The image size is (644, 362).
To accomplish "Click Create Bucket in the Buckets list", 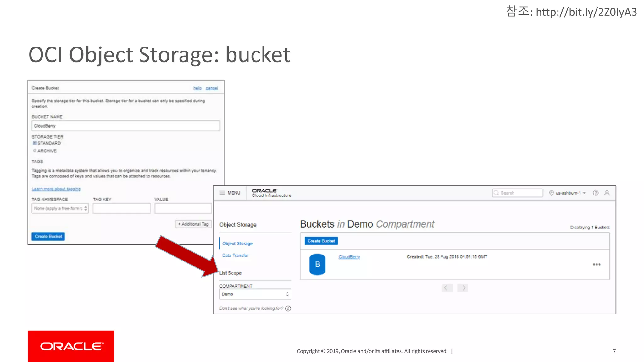I will pos(321,241).
